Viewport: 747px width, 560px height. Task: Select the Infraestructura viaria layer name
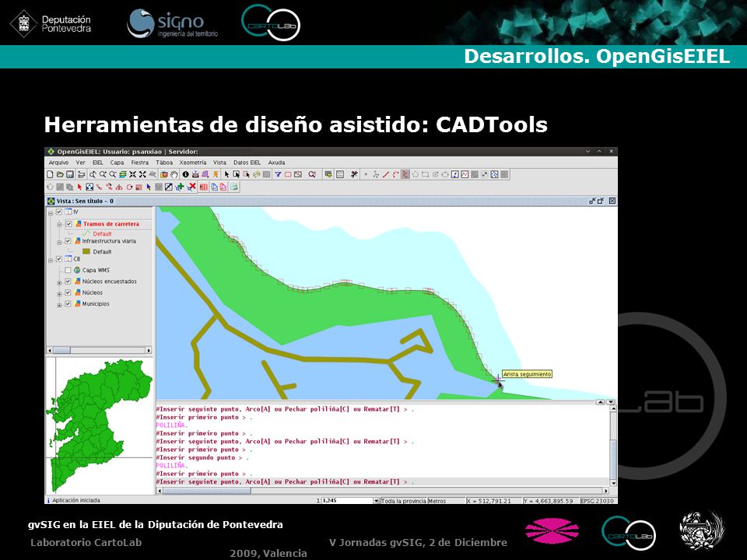click(109, 241)
